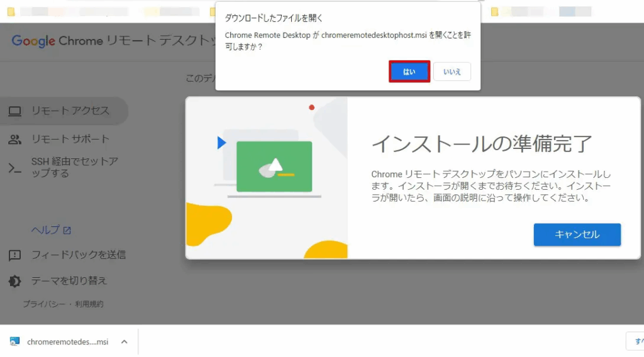This screenshot has height=357, width=644.
Task: Click the msi installer file icon in downloads bar
Action: pyautogui.click(x=15, y=342)
